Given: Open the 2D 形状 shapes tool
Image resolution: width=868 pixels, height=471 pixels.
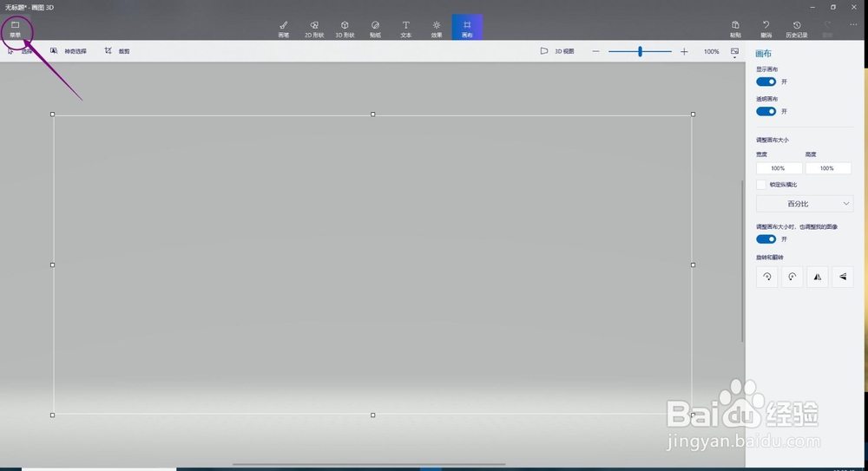Looking at the screenshot, I should tap(314, 29).
